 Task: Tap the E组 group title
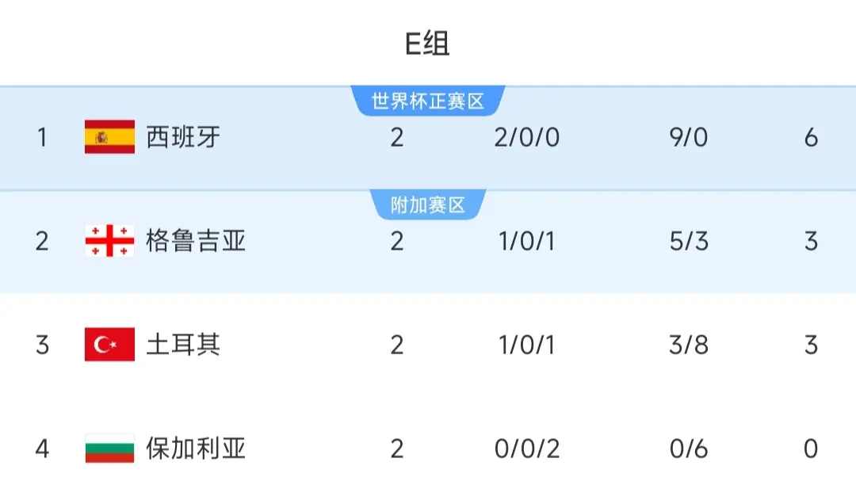point(427,44)
